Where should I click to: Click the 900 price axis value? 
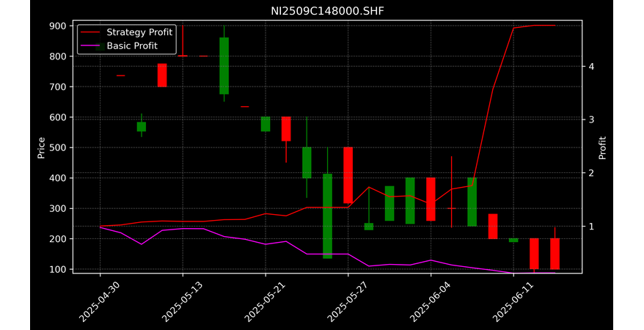tap(58, 26)
